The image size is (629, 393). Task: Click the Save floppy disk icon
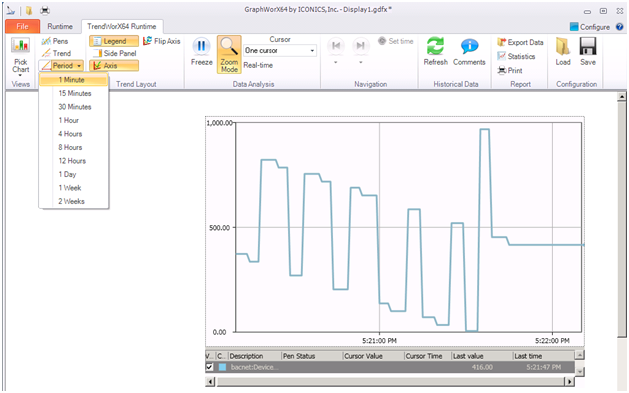(x=588, y=47)
